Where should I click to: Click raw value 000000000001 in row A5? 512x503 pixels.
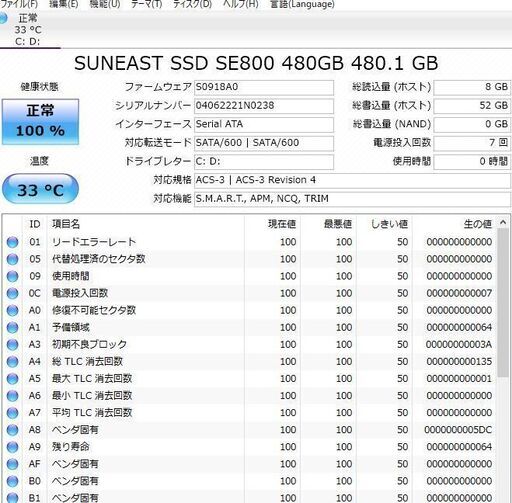pyautogui.click(x=459, y=379)
